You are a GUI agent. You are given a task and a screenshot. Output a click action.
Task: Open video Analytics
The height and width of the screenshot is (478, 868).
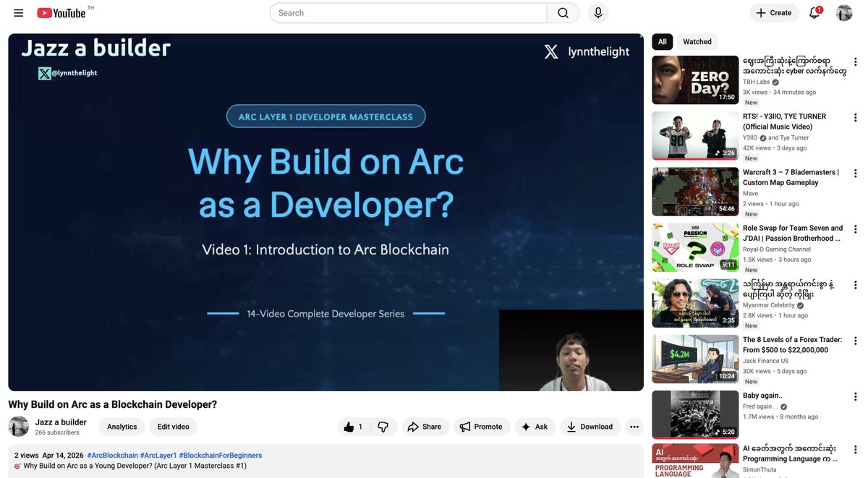(x=122, y=427)
